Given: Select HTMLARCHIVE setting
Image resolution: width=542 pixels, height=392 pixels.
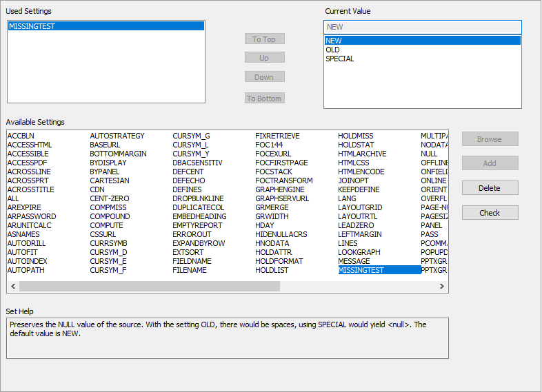Looking at the screenshot, I should (362, 154).
